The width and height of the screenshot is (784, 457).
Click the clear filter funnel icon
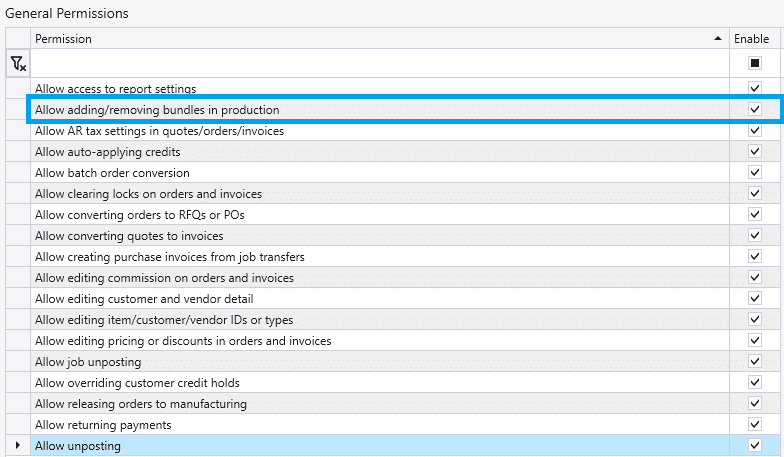tap(18, 63)
